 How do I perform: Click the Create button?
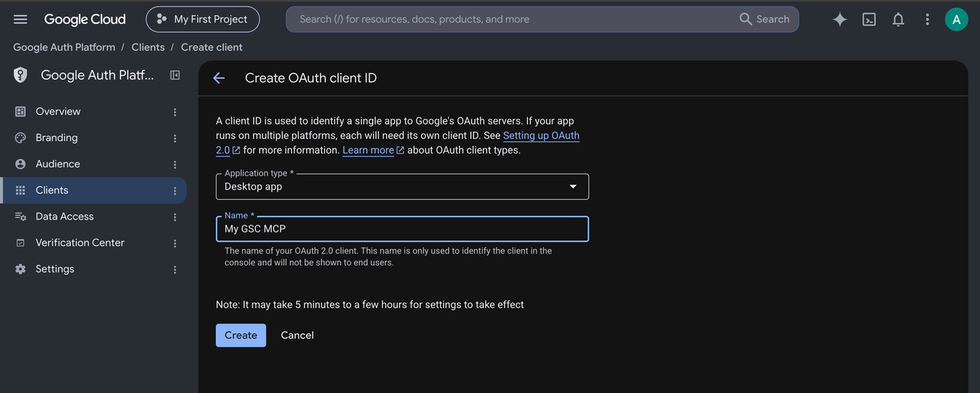pyautogui.click(x=241, y=336)
